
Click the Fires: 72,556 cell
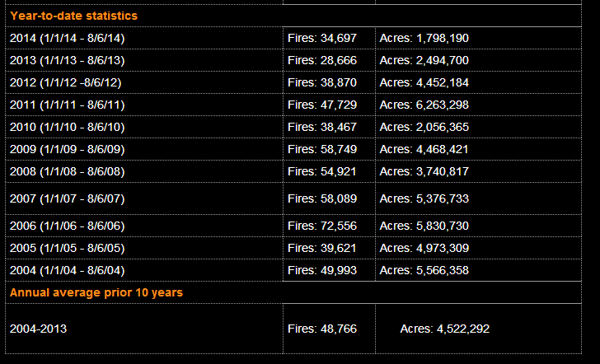322,226
